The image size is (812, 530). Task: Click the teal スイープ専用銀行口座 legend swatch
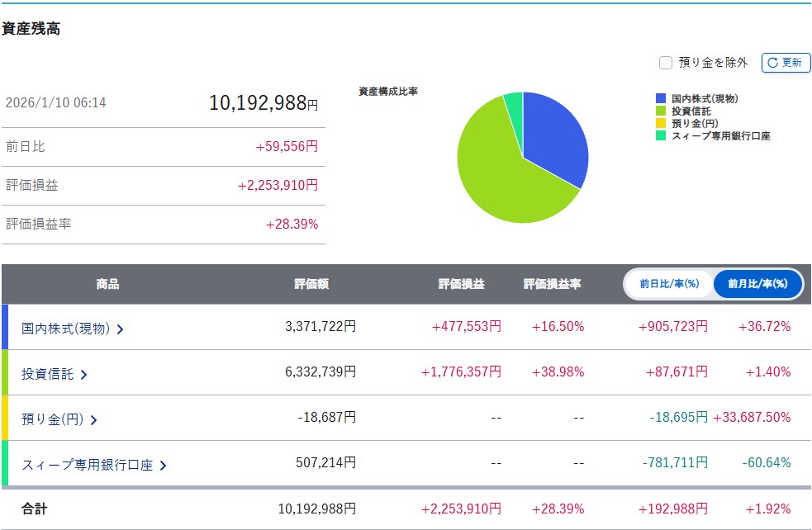pyautogui.click(x=661, y=135)
